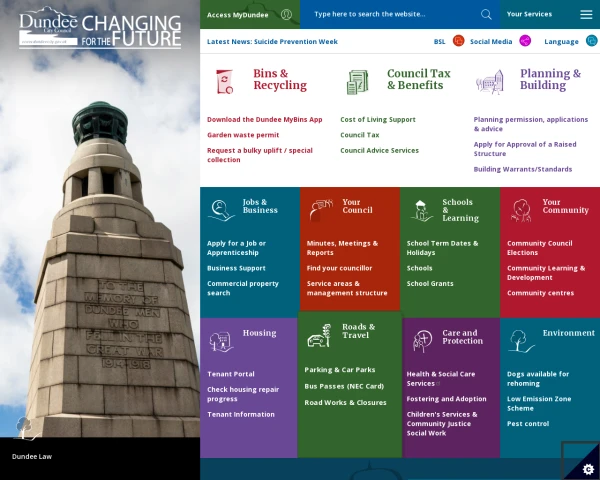Screen dimensions: 600x480
Task: Open Cost of Living Support
Action: (378, 119)
